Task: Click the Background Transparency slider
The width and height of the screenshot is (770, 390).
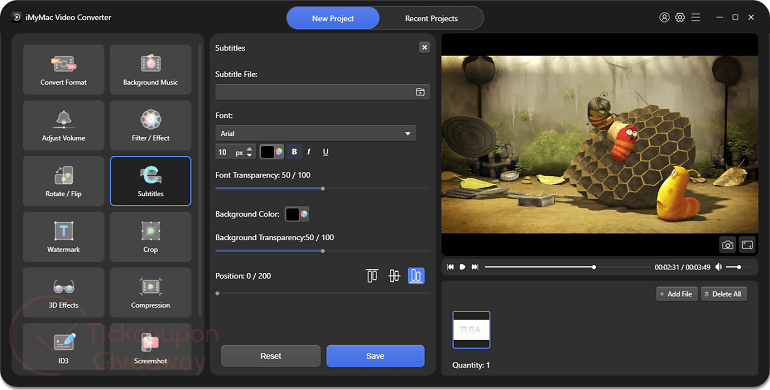Action: pos(323,251)
